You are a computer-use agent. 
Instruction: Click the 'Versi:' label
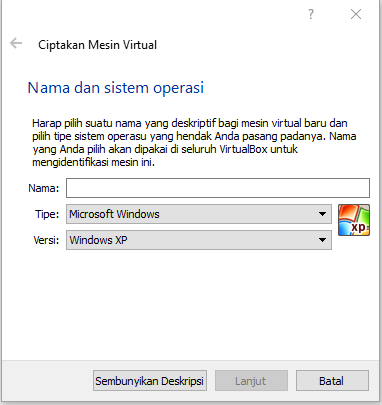click(x=46, y=240)
